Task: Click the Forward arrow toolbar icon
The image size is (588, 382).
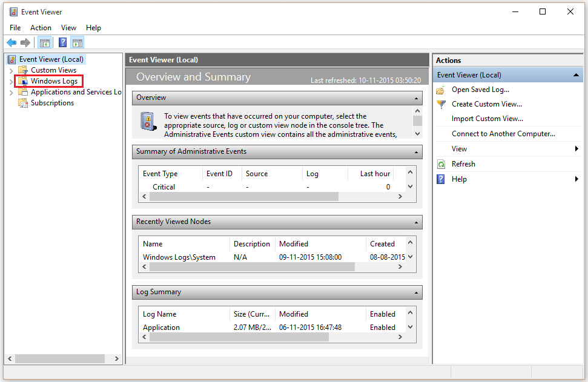Action: 25,43
